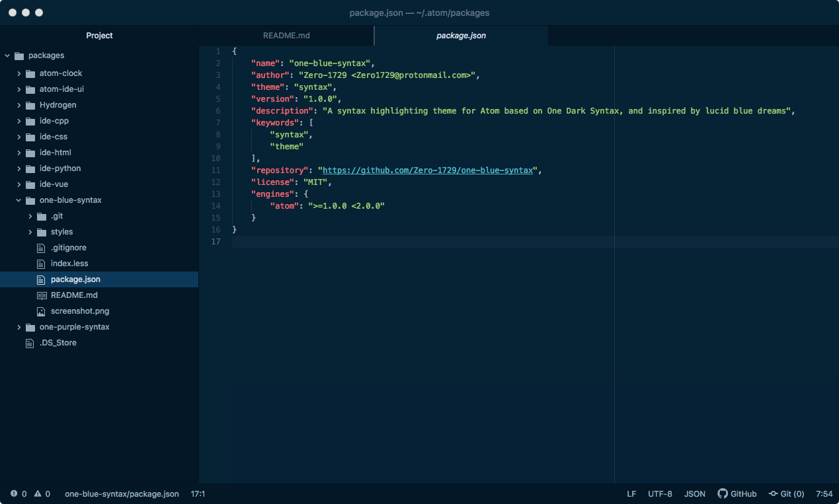The image size is (839, 504).
Task: Expand the atom-clock folder
Action: click(19, 73)
